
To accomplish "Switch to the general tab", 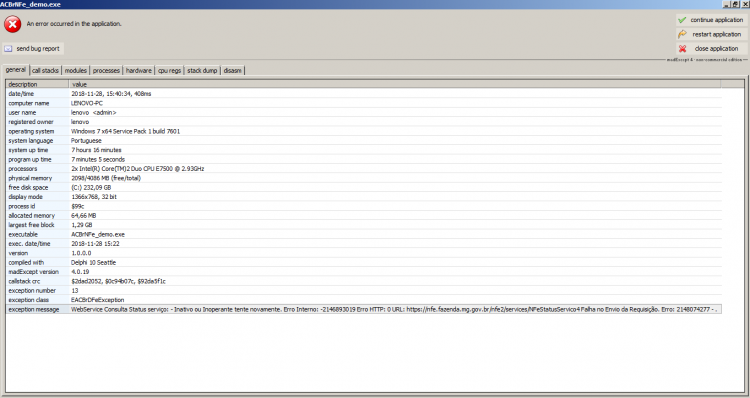I will pyautogui.click(x=16, y=70).
